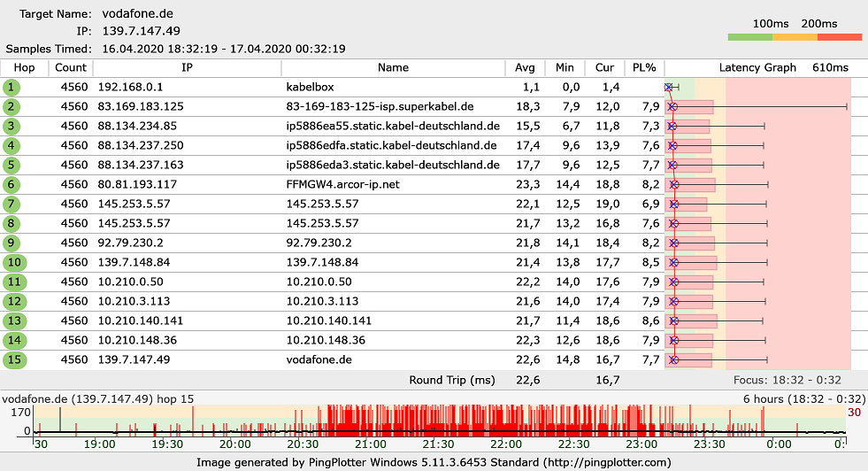Click the red latency legend swatch
The width and height of the screenshot is (868, 471).
click(x=840, y=37)
